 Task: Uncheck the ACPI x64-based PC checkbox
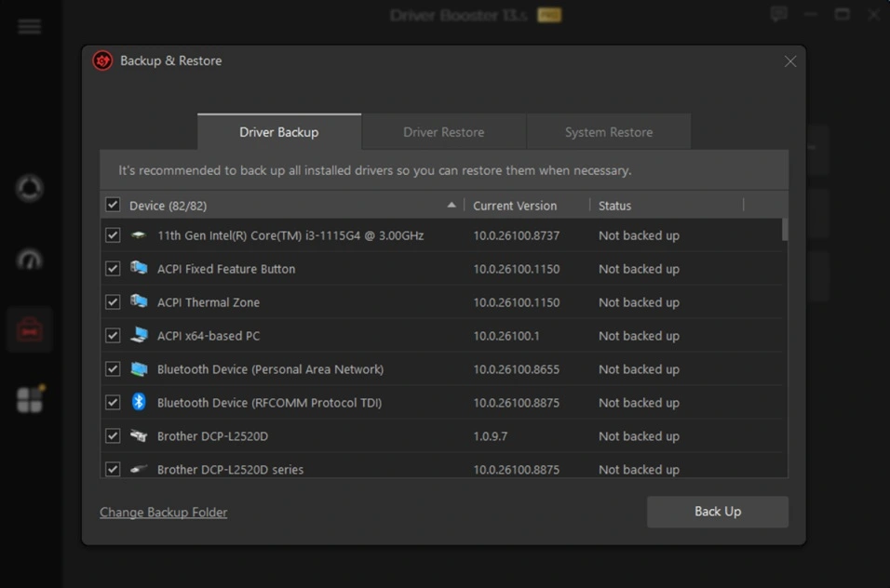(113, 335)
